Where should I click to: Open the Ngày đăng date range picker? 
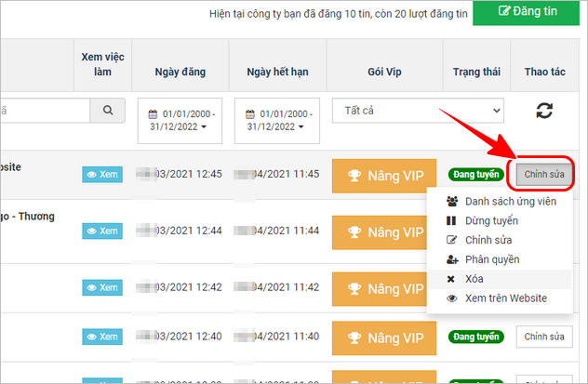point(180,121)
